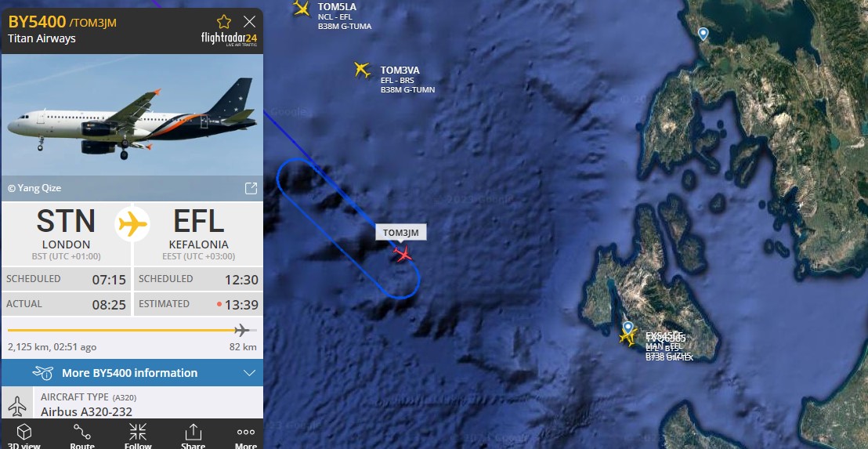Show the flight Route
The image size is (868, 449).
(x=82, y=436)
